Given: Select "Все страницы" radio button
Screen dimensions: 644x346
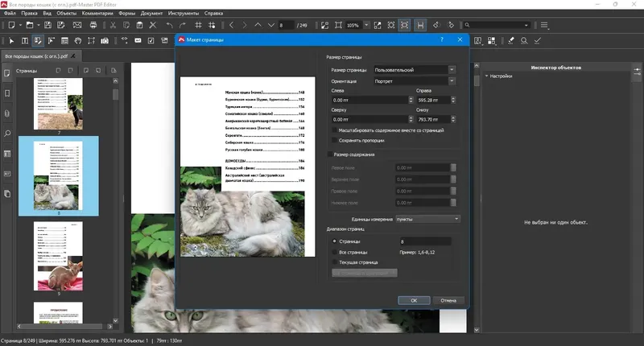Looking at the screenshot, I should point(335,252).
